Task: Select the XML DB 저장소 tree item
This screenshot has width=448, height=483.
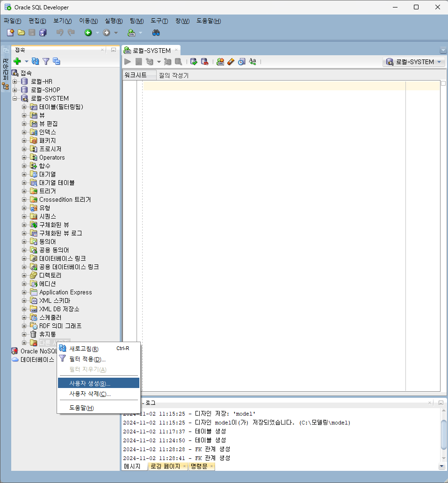Action: [59, 309]
